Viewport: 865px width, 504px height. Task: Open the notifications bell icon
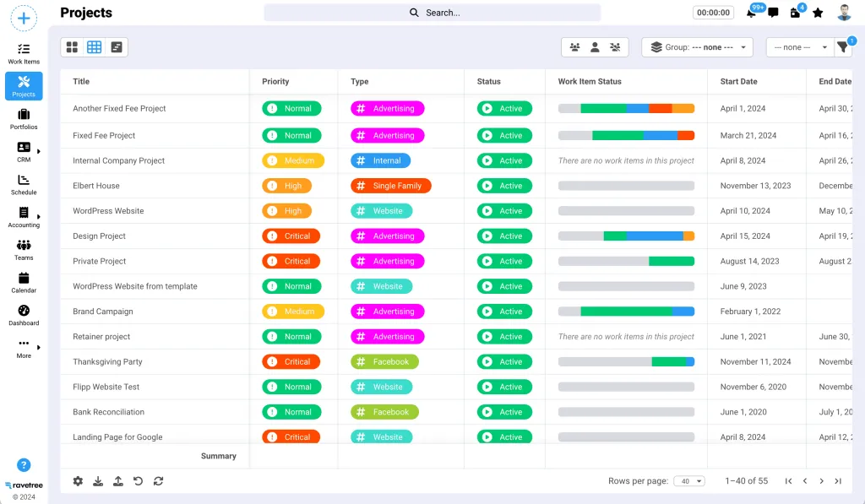[x=751, y=13]
